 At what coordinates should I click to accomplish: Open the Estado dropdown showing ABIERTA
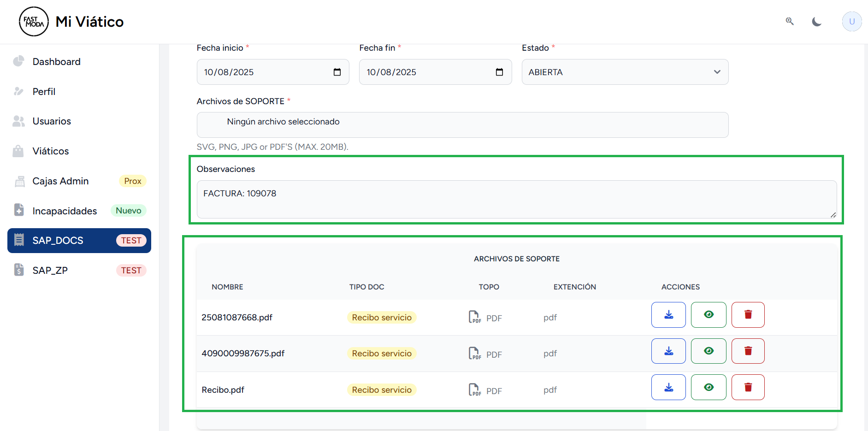pyautogui.click(x=625, y=72)
